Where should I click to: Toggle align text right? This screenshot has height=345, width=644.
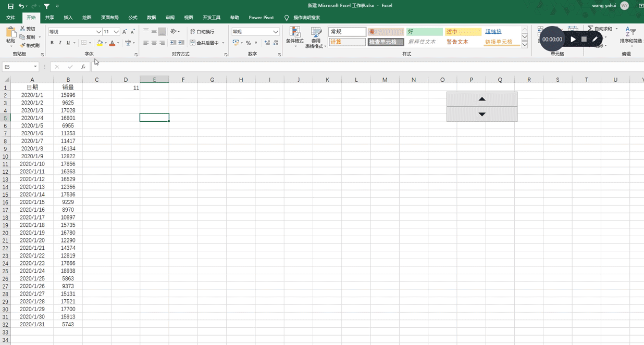pyautogui.click(x=162, y=43)
